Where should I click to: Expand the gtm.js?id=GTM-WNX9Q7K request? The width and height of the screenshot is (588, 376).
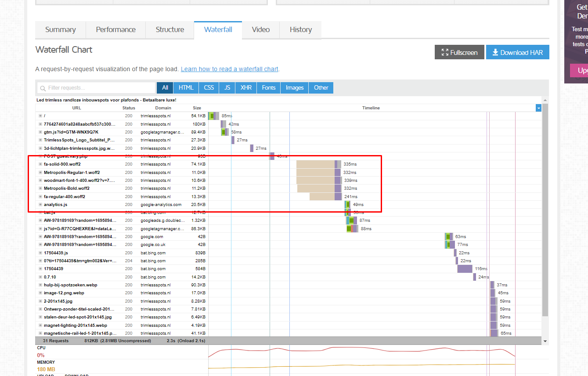pos(40,132)
